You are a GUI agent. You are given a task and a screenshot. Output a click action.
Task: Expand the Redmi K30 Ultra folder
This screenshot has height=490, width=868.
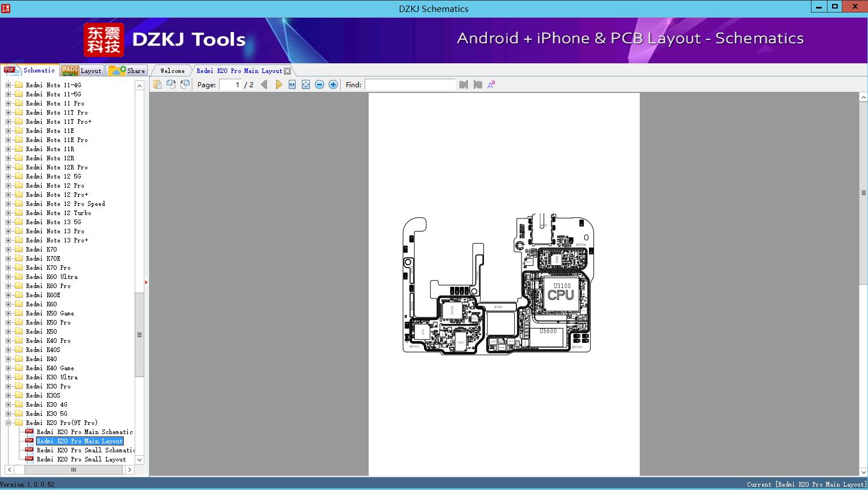pyautogui.click(x=9, y=377)
